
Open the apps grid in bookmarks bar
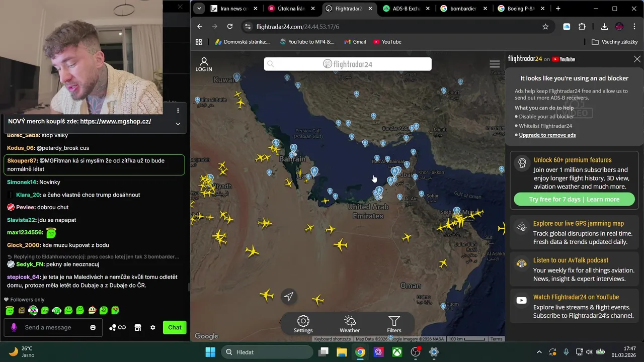click(x=199, y=42)
